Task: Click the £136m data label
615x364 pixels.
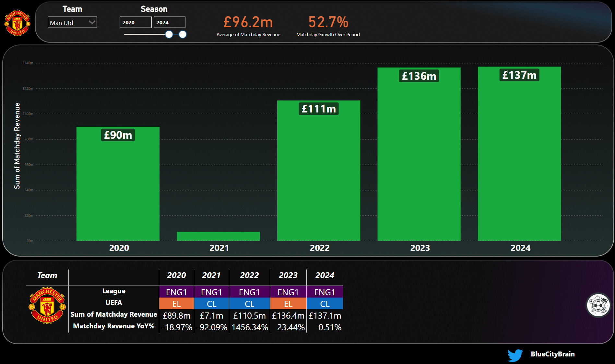Action: click(x=419, y=76)
